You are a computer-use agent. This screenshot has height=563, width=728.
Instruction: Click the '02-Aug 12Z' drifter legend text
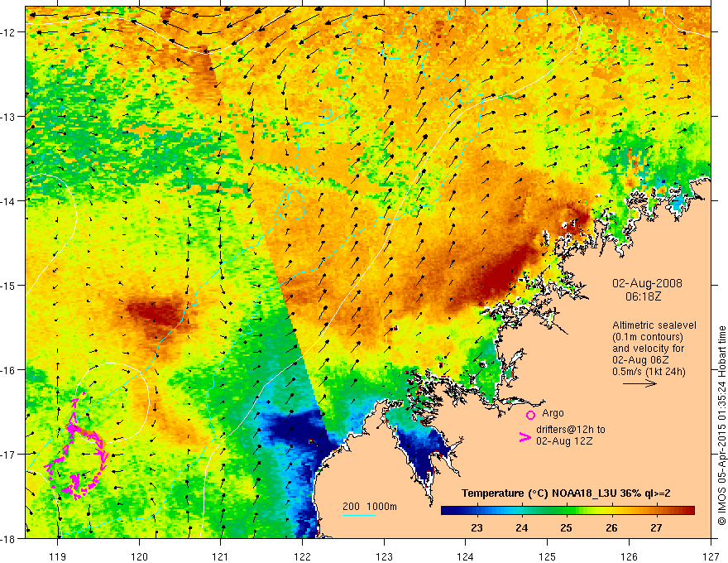[x=564, y=441]
